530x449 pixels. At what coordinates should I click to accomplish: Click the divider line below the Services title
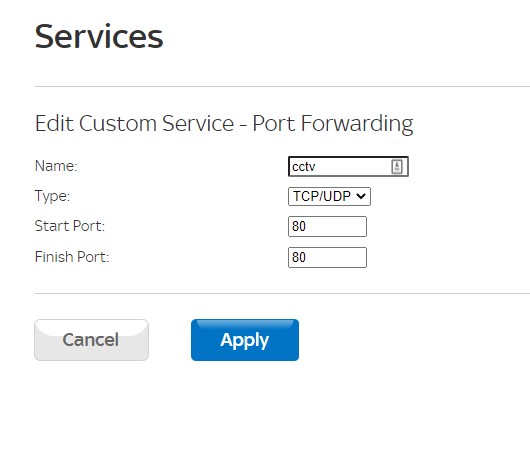282,87
